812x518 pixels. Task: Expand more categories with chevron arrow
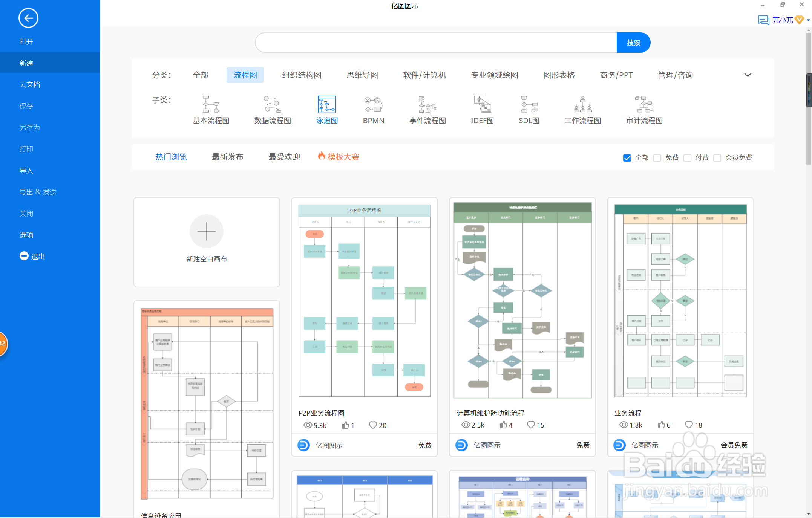(748, 75)
